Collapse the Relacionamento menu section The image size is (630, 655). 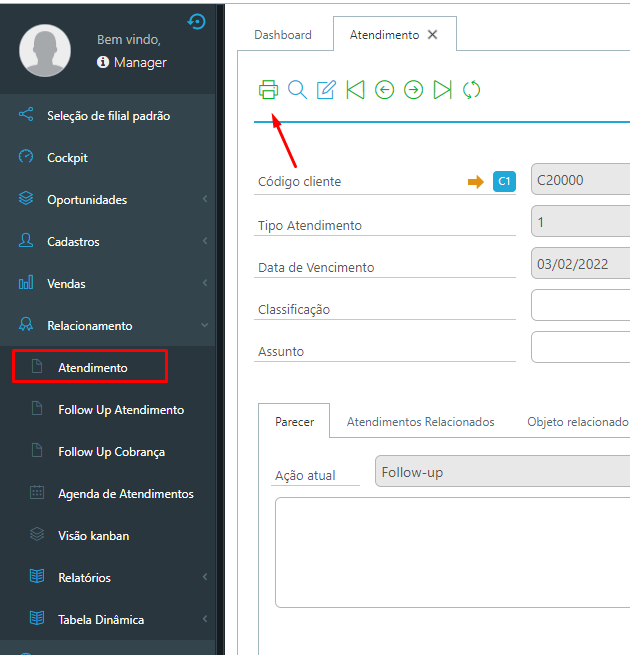coord(108,326)
